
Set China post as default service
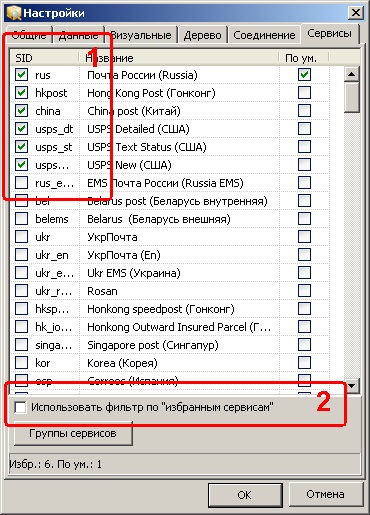[x=304, y=110]
